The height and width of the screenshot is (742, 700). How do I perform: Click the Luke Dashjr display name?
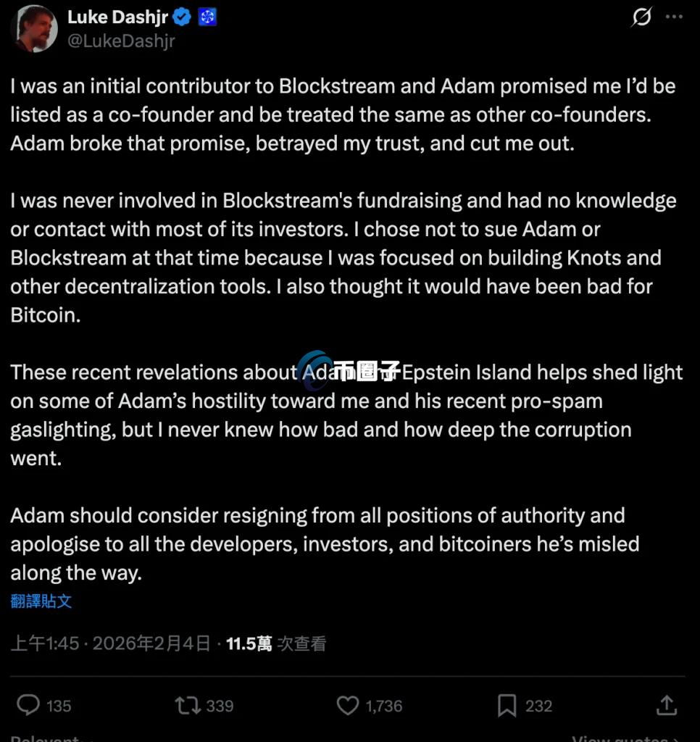point(119,17)
